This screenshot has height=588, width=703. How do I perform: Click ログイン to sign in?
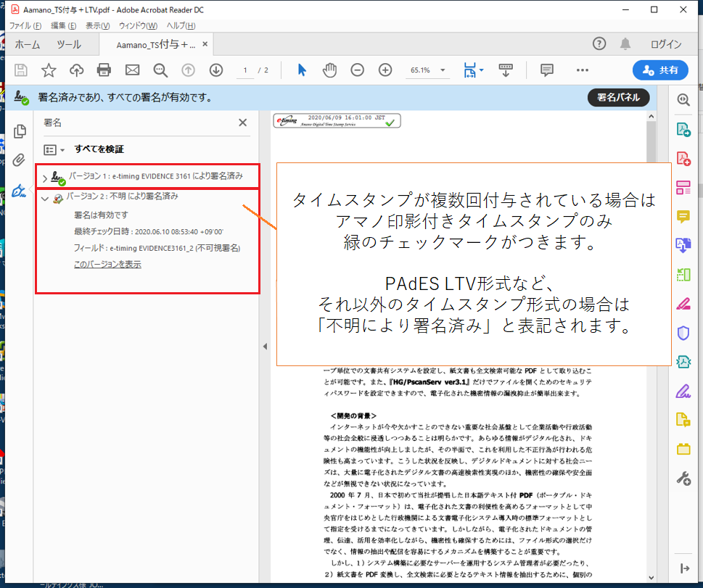click(666, 44)
